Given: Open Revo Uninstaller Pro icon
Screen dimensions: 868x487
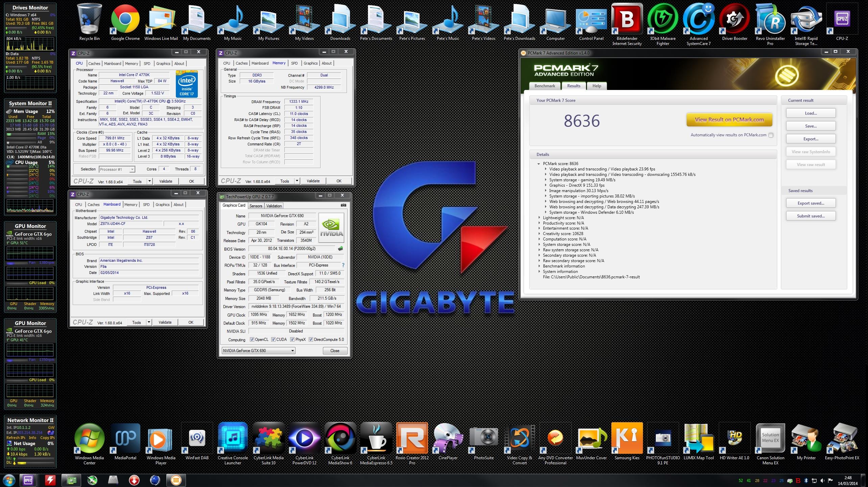Looking at the screenshot, I should tap(770, 24).
